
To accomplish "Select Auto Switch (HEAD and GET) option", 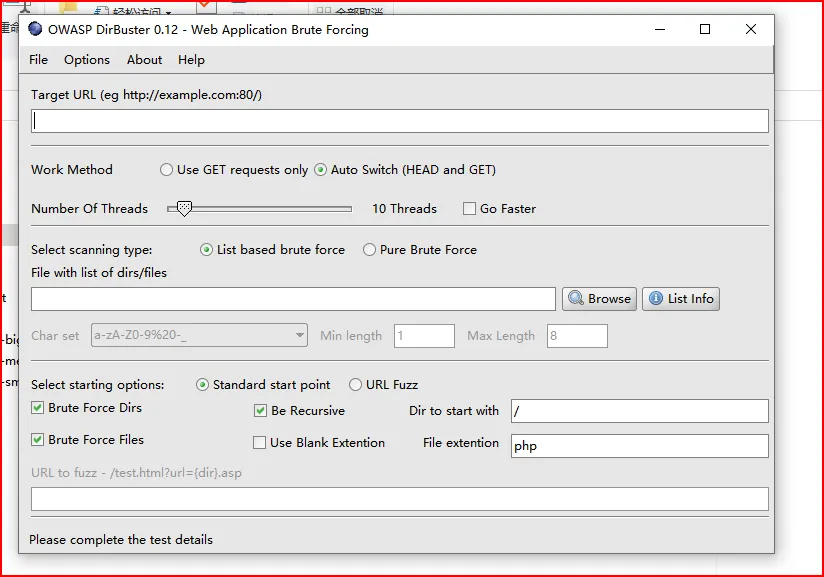I will [320, 170].
